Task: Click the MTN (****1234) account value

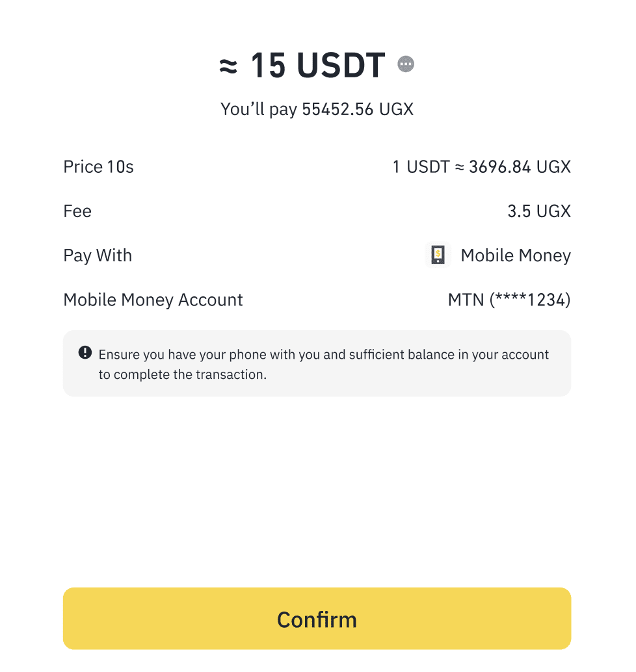Action: (509, 300)
